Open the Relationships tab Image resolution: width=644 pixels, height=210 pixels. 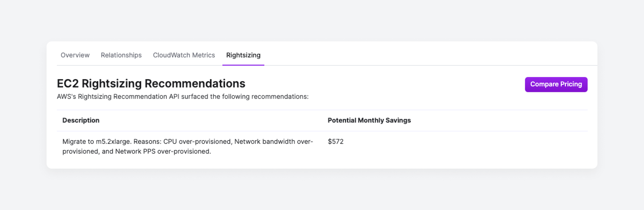[121, 55]
